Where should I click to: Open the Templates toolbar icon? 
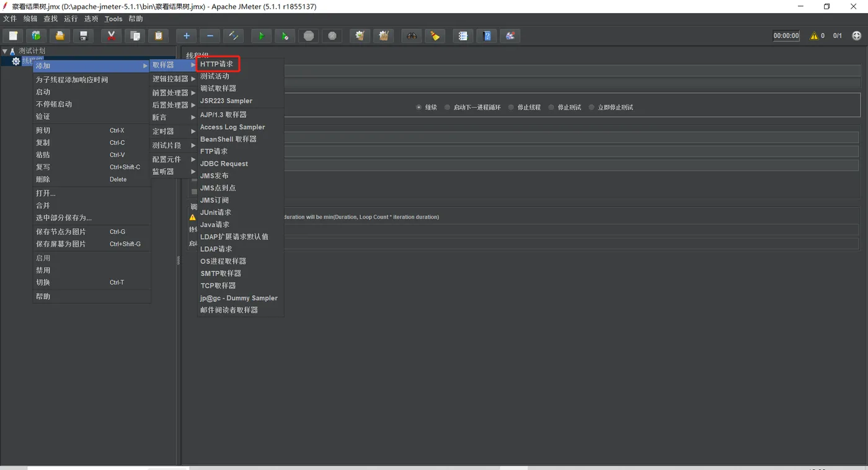point(36,36)
